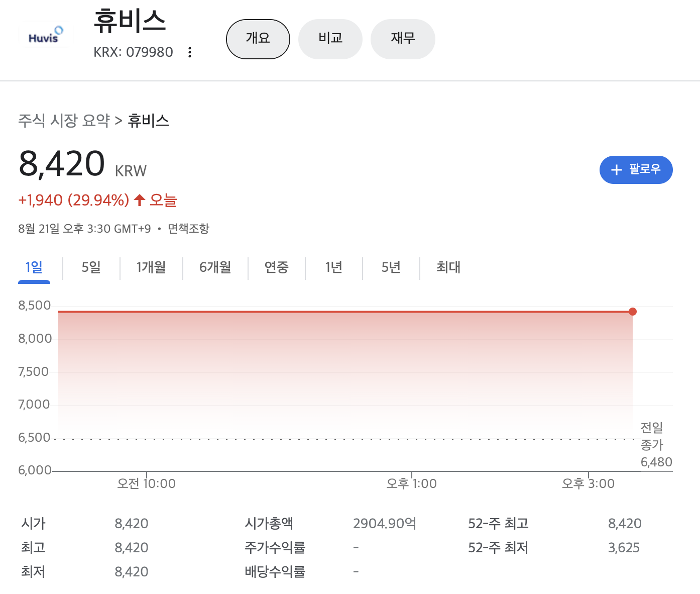Select the 1년 chart range

point(333,267)
